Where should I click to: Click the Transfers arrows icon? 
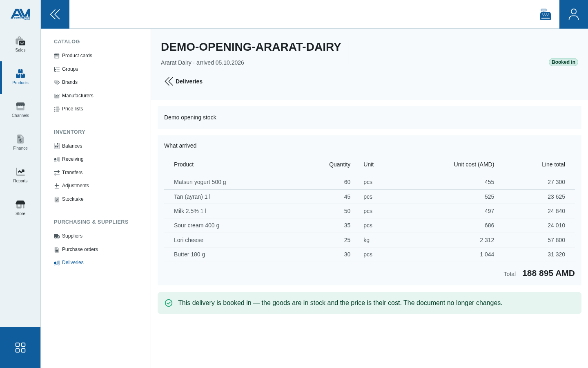(x=57, y=173)
